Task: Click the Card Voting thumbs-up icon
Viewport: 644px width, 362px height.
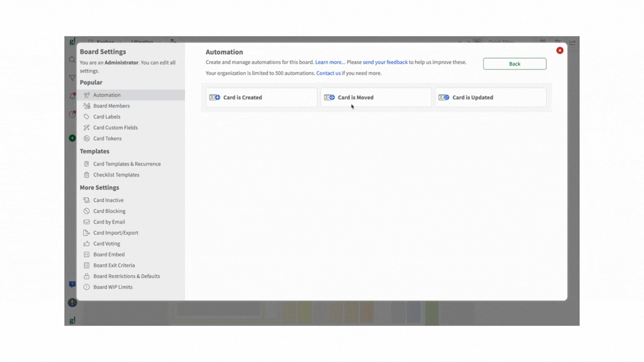Action: pos(87,244)
